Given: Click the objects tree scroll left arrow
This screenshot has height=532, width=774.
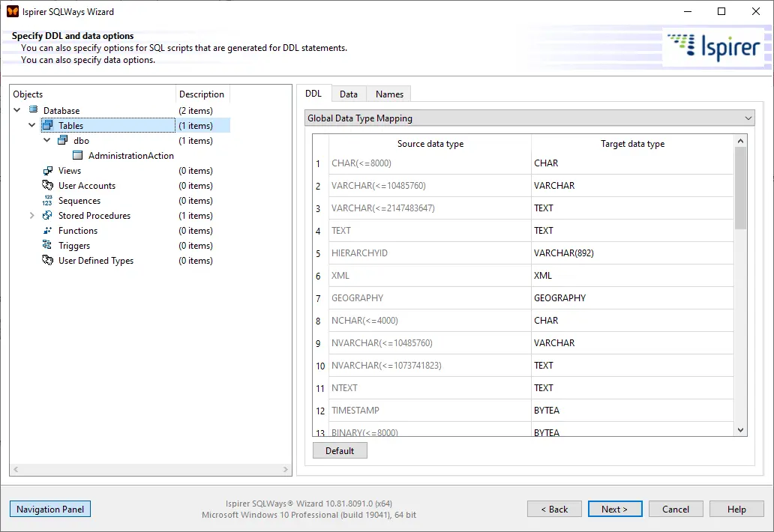Looking at the screenshot, I should (x=16, y=469).
